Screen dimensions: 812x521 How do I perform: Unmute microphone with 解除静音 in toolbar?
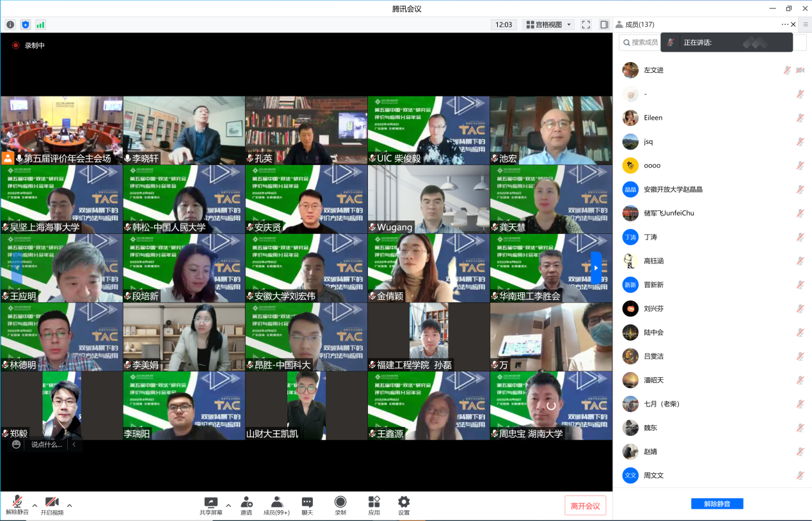[17, 506]
